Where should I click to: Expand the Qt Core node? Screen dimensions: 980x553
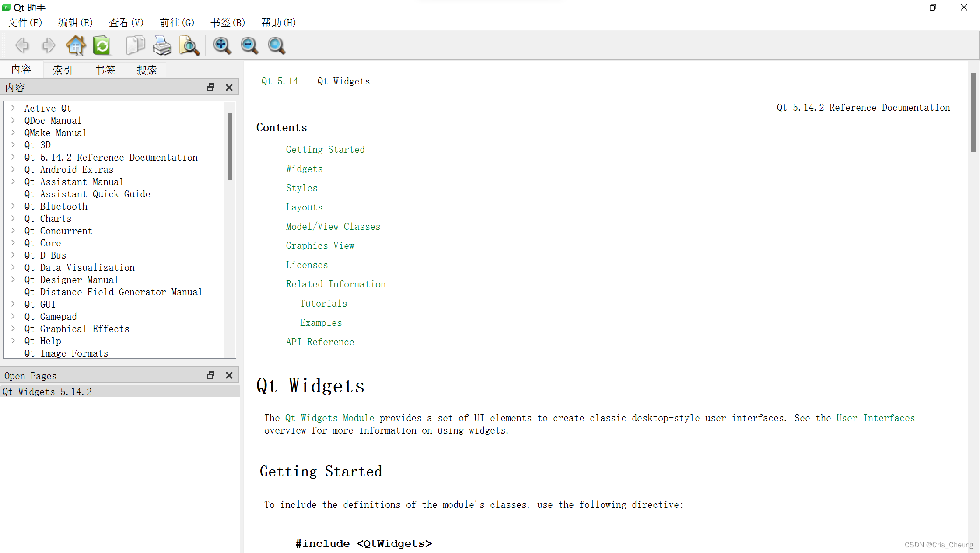pos(13,242)
